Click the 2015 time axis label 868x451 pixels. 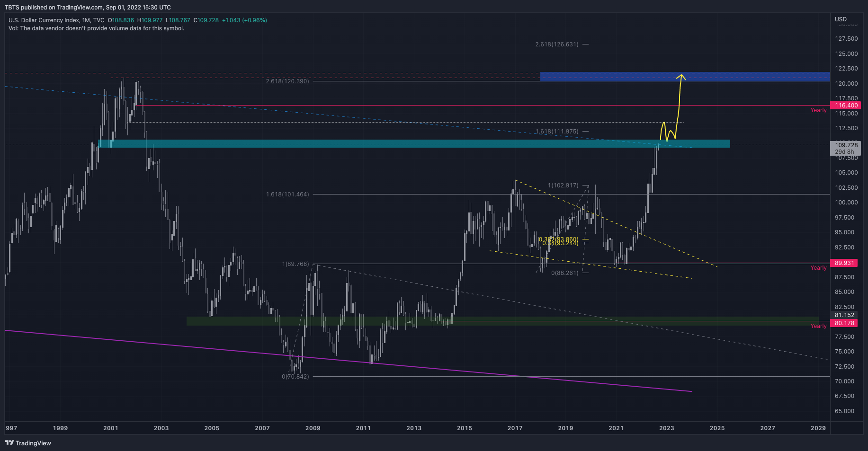tap(465, 428)
